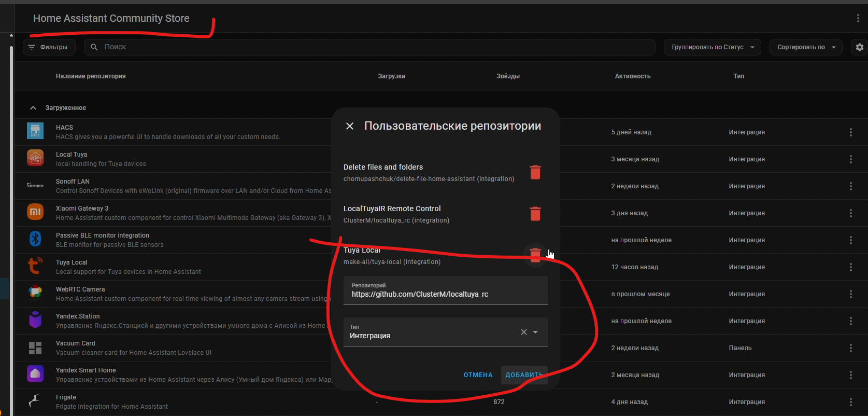Click trash icon next to Tuya Local

coord(535,255)
